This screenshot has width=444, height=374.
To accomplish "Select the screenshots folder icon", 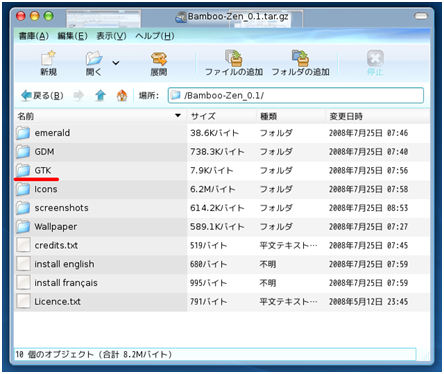I will [23, 208].
